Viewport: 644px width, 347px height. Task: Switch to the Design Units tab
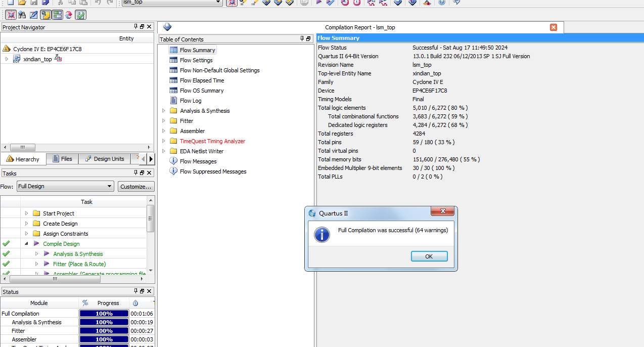click(104, 159)
